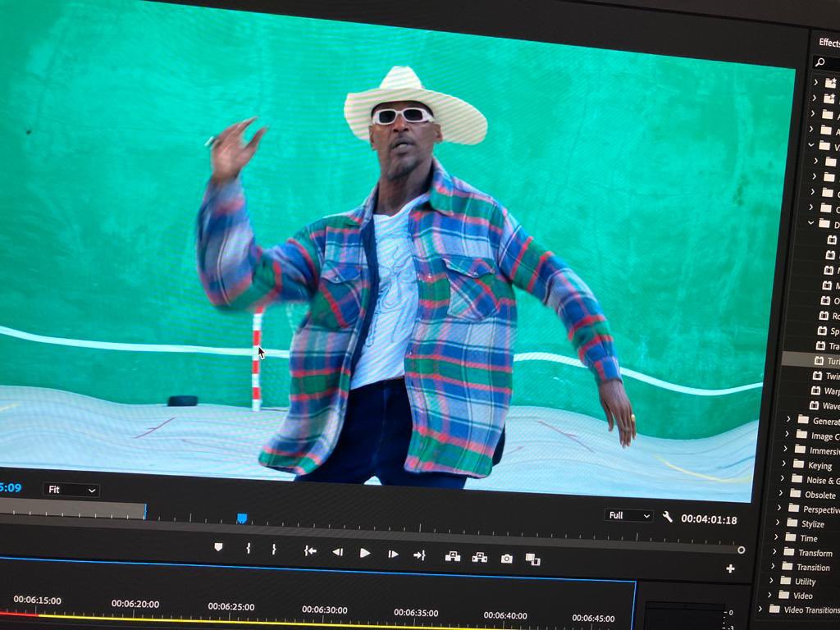Expand the Perspective effects folder
Screen dimensions: 840x630
coord(778,507)
